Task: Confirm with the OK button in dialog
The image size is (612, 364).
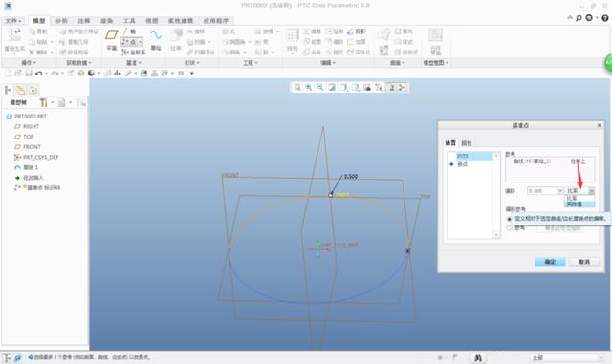Action: 550,262
